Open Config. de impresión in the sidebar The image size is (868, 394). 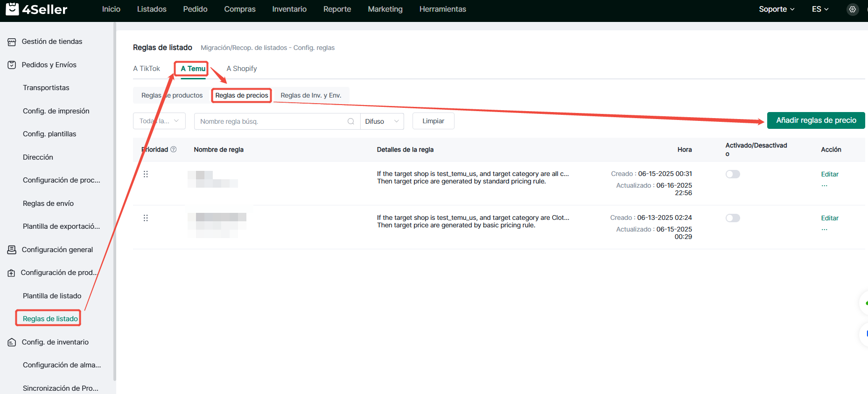tap(56, 111)
